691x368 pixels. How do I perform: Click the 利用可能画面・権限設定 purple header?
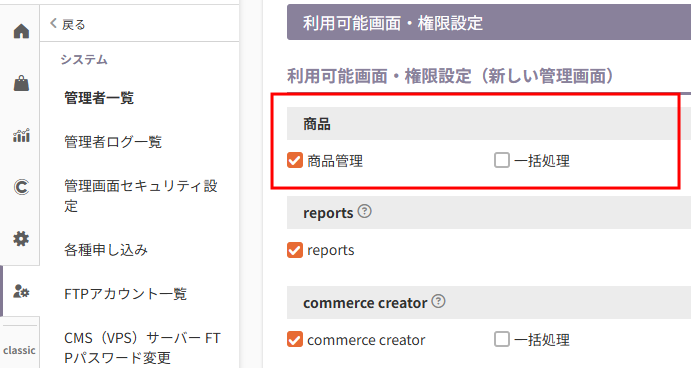point(489,22)
